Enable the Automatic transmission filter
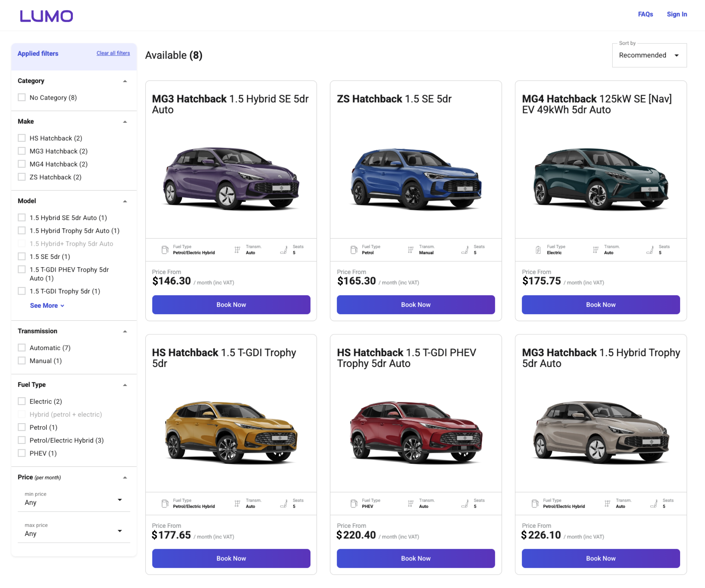 click(22, 348)
